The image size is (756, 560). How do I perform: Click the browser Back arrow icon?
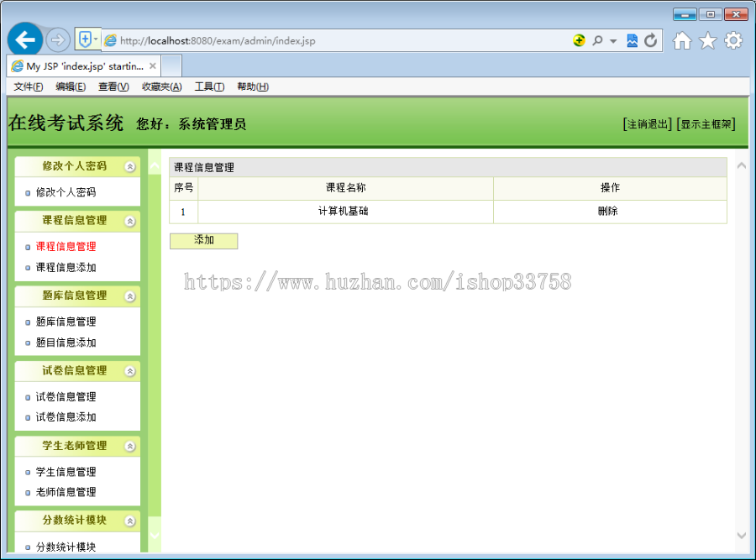[25, 39]
